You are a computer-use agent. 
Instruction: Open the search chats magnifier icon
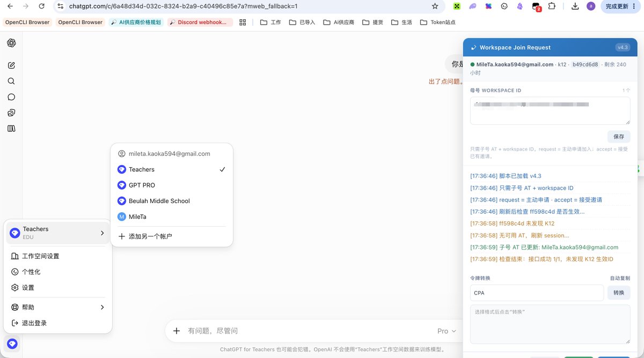(11, 81)
